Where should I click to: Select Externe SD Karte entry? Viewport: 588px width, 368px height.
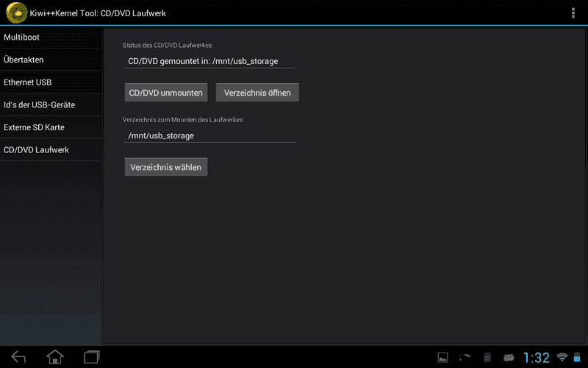click(x=51, y=127)
